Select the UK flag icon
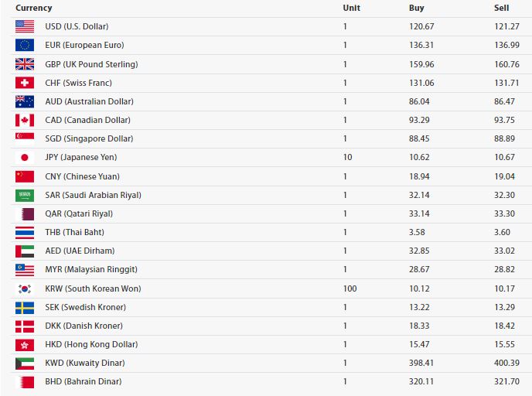532x396 pixels. coord(25,64)
